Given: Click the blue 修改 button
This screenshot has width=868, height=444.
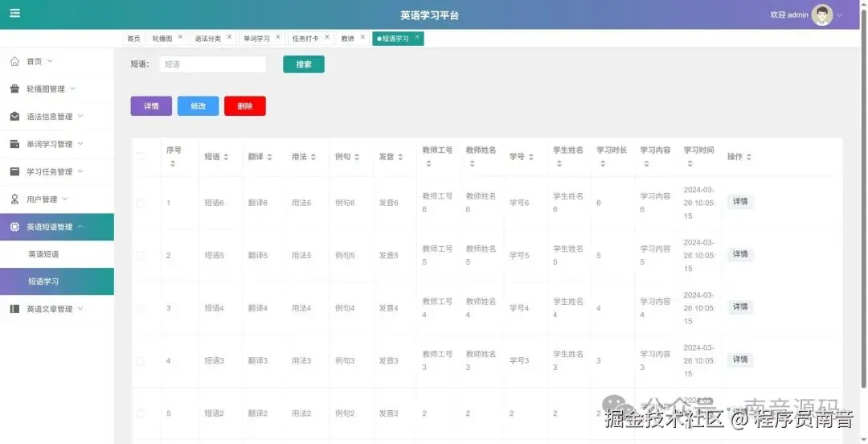Looking at the screenshot, I should coord(199,106).
